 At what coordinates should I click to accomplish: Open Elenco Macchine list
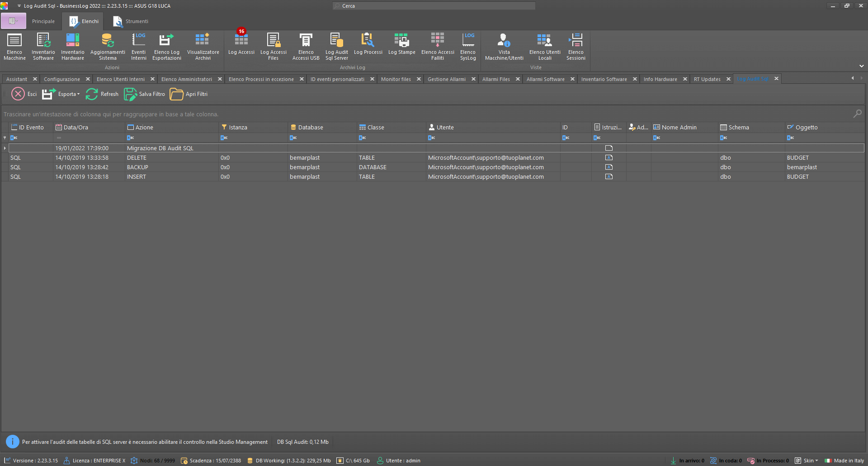click(14, 47)
